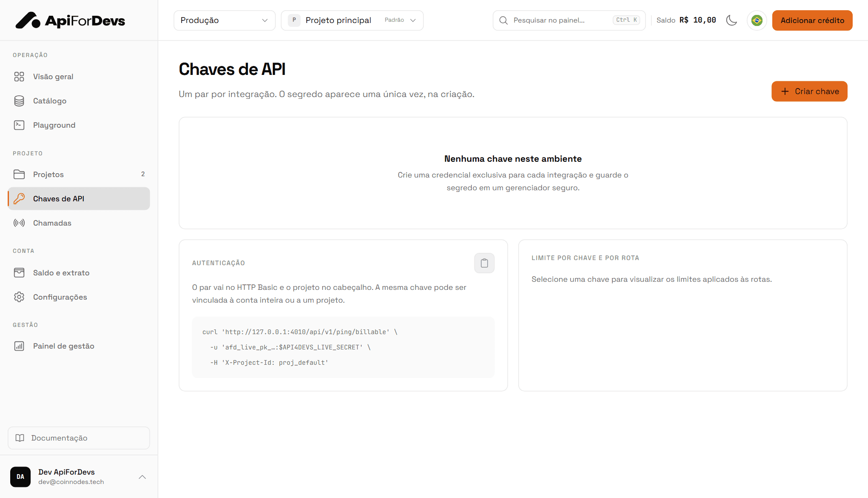
Task: Click Adicionar crédito button
Action: pyautogui.click(x=812, y=20)
